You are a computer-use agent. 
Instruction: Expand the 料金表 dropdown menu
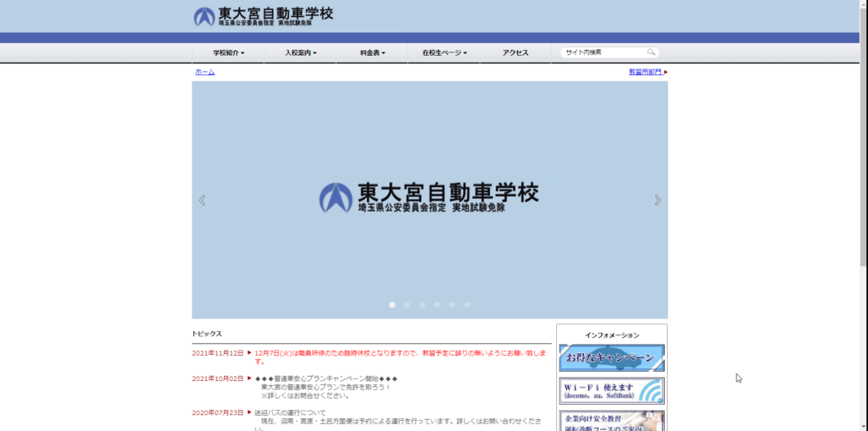(x=372, y=53)
